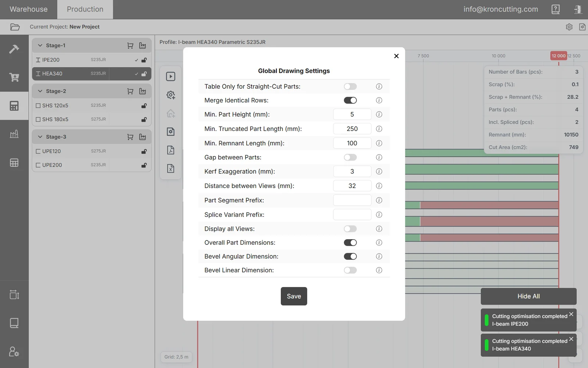The image size is (588, 368).
Task: Collapse Stage-2 group
Action: tap(40, 91)
